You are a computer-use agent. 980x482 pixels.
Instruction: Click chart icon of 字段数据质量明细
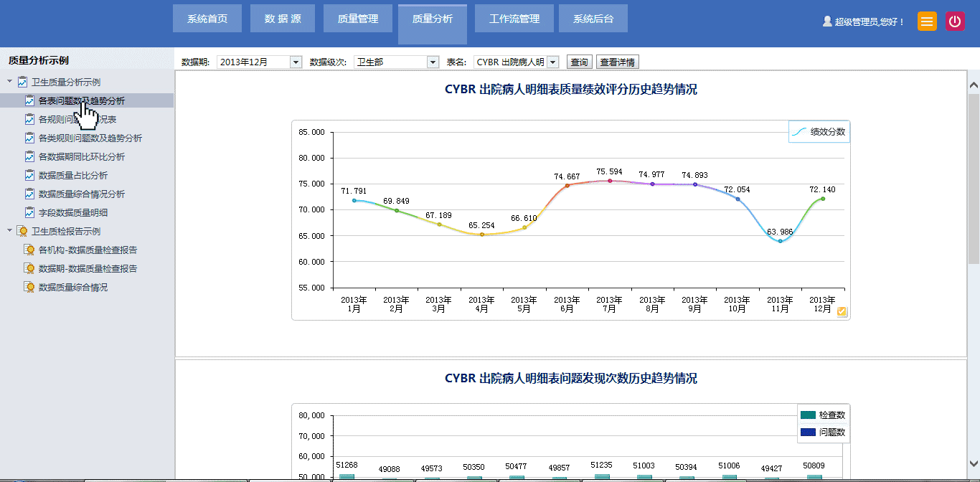[x=29, y=212]
